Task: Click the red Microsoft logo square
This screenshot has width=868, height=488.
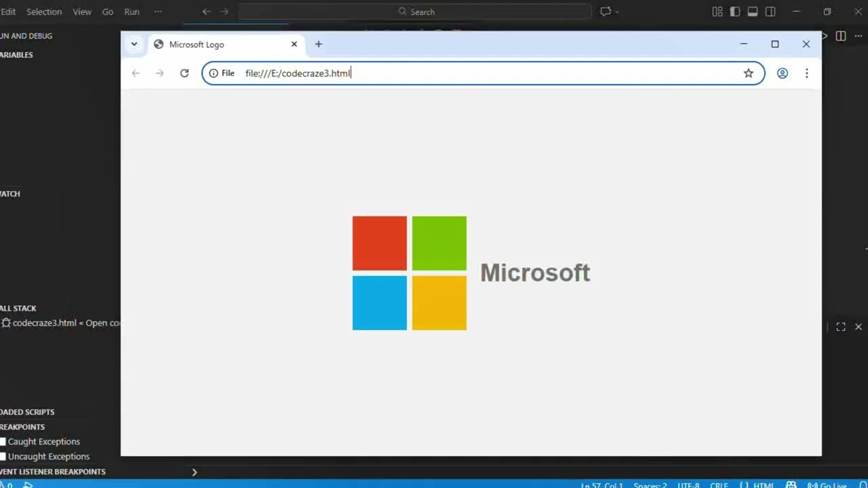Action: [380, 243]
